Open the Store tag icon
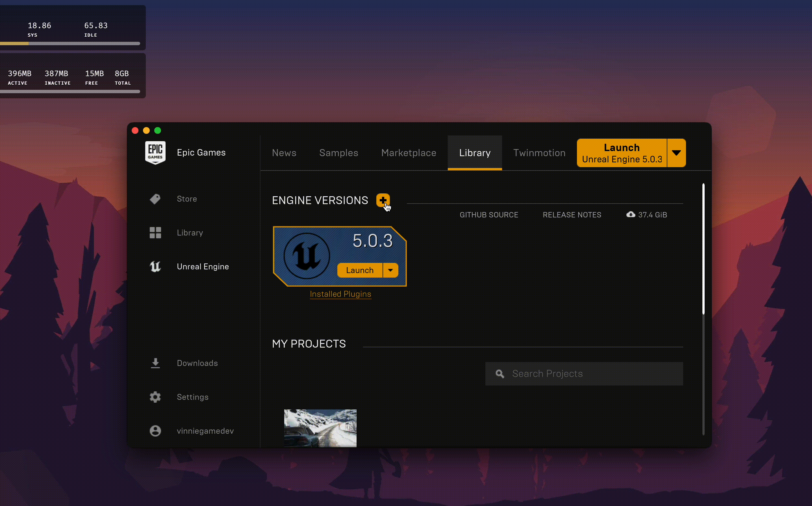Image resolution: width=812 pixels, height=506 pixels. [155, 199]
